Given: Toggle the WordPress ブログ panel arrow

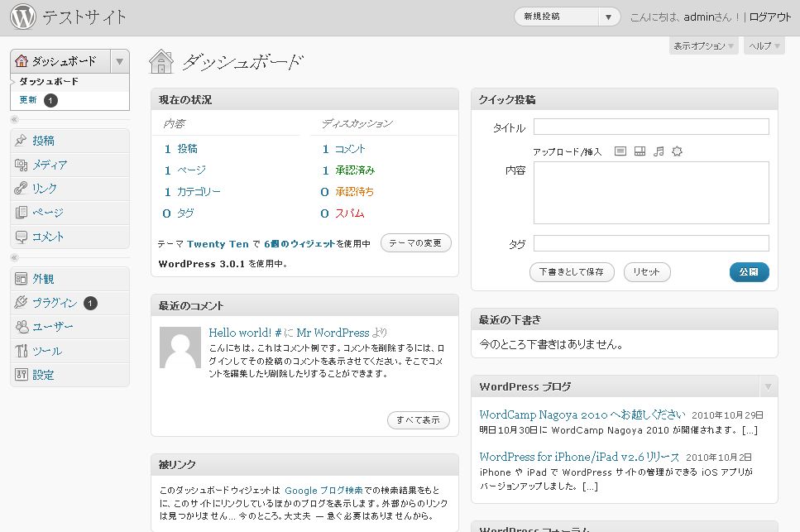Looking at the screenshot, I should click(x=768, y=386).
